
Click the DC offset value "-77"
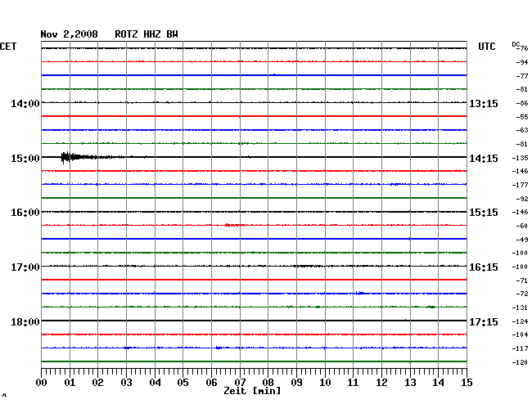(522, 76)
